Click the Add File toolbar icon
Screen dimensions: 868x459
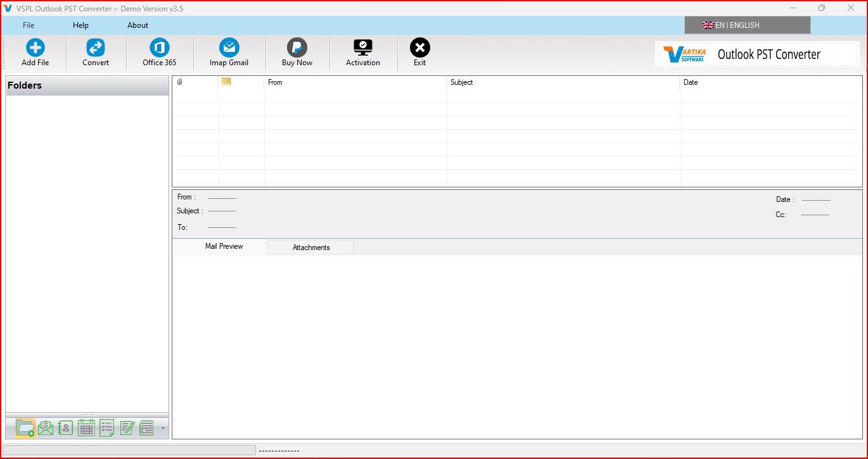point(35,48)
